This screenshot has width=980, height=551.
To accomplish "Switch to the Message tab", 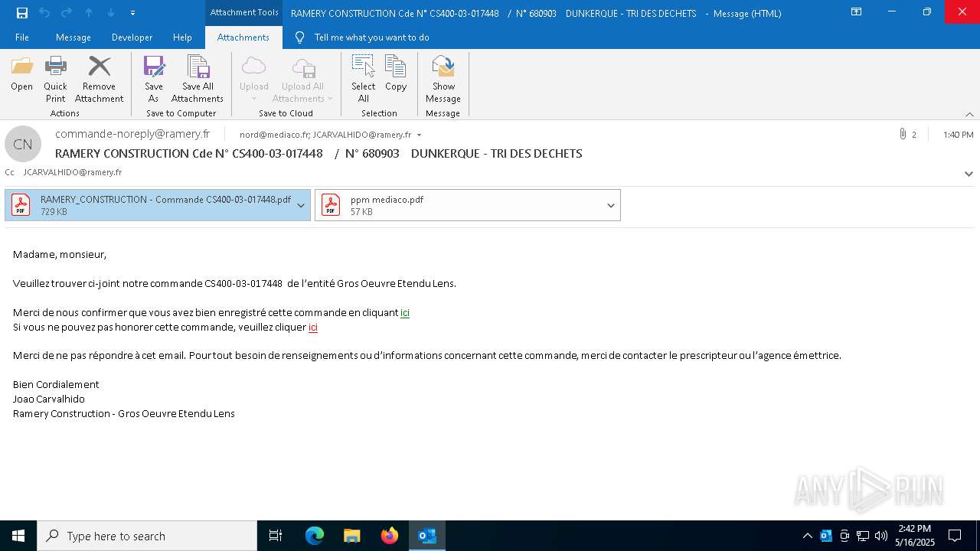I will click(73, 37).
